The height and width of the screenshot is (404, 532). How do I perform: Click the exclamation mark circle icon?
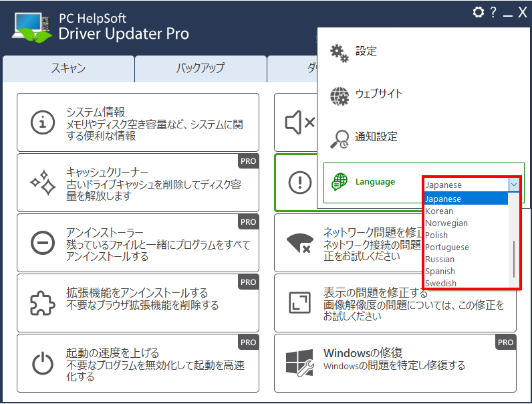[300, 183]
